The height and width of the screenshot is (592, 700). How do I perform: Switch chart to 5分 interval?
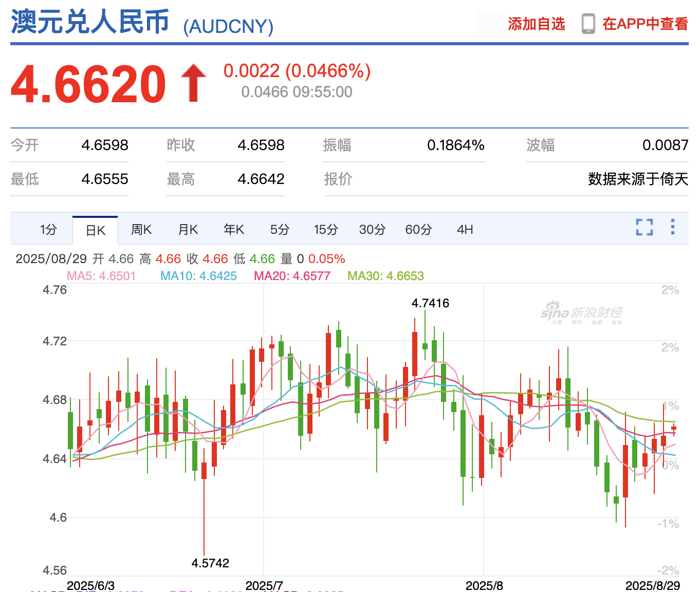click(280, 229)
